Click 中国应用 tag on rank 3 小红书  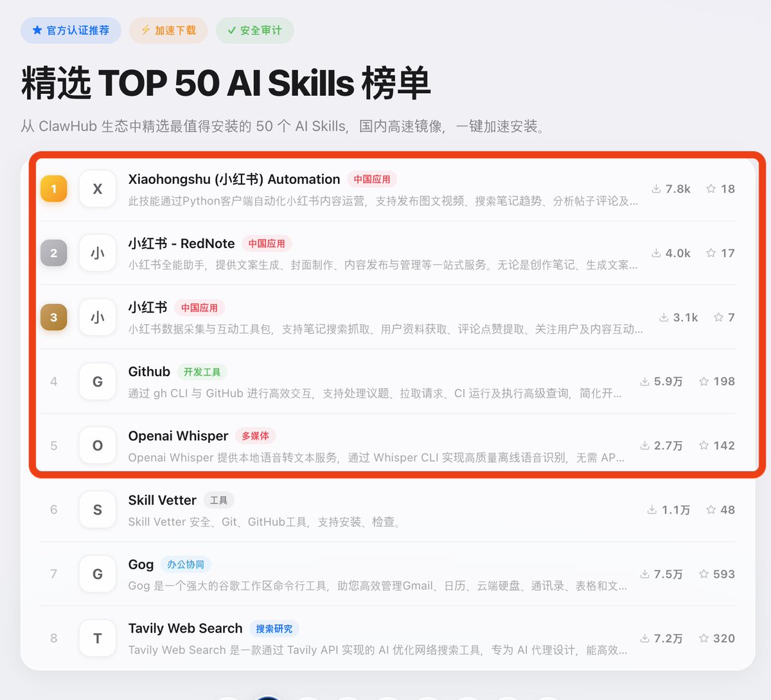click(199, 308)
